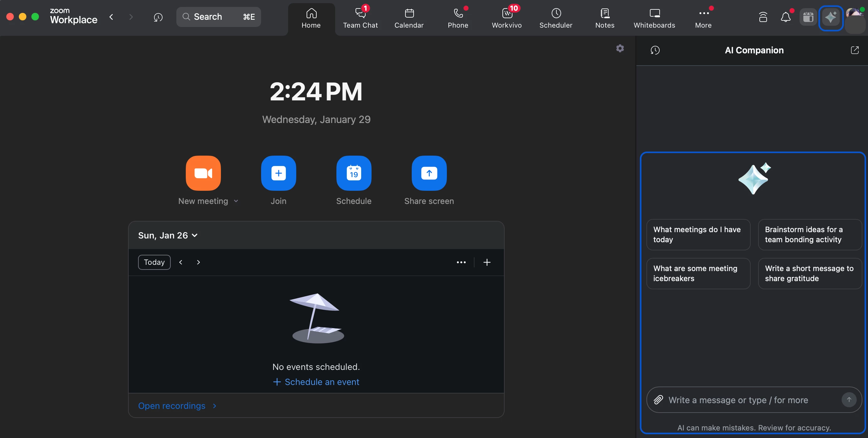Click the Join meeting icon

point(278,173)
